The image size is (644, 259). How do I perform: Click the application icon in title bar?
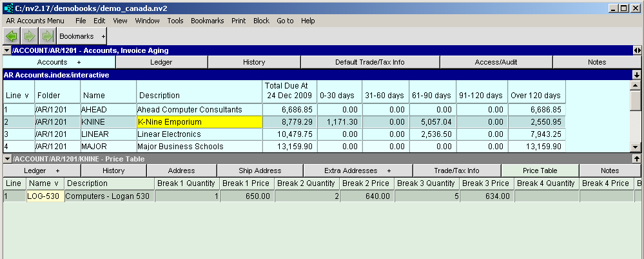click(7, 8)
